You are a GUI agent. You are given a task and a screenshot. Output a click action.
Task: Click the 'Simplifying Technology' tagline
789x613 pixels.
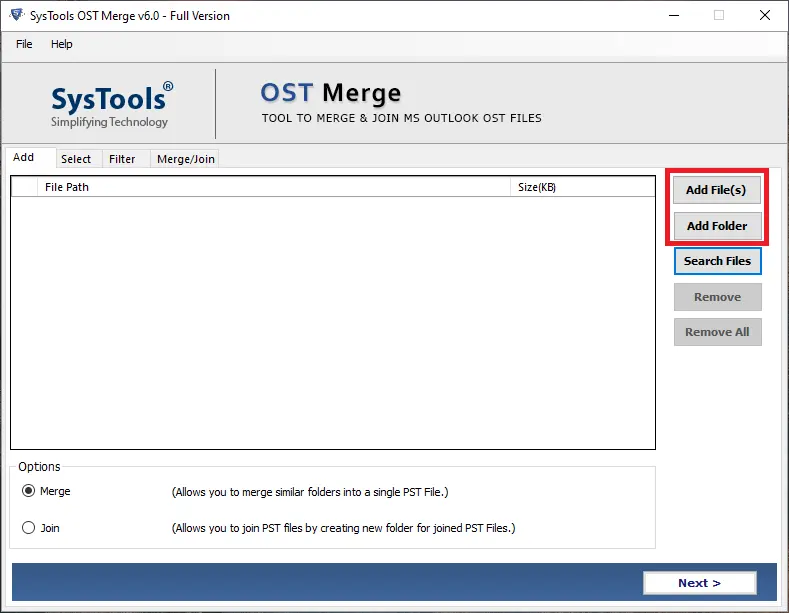(109, 122)
